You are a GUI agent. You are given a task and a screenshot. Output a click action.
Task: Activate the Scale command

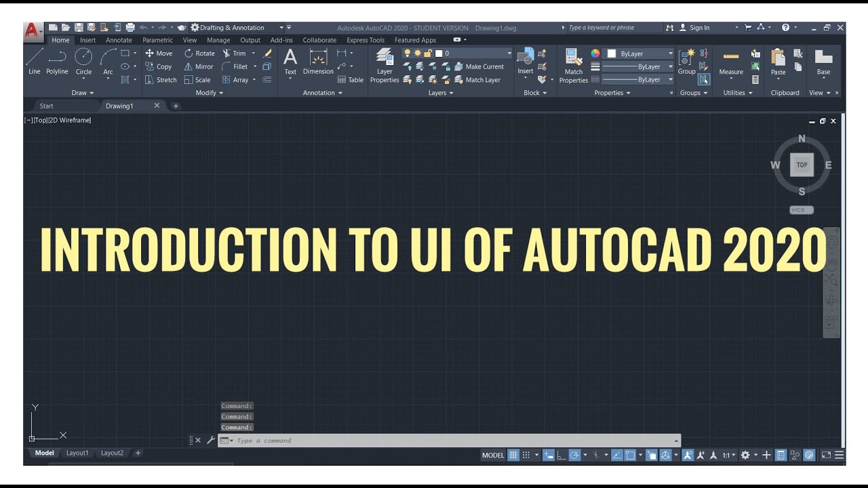click(197, 80)
